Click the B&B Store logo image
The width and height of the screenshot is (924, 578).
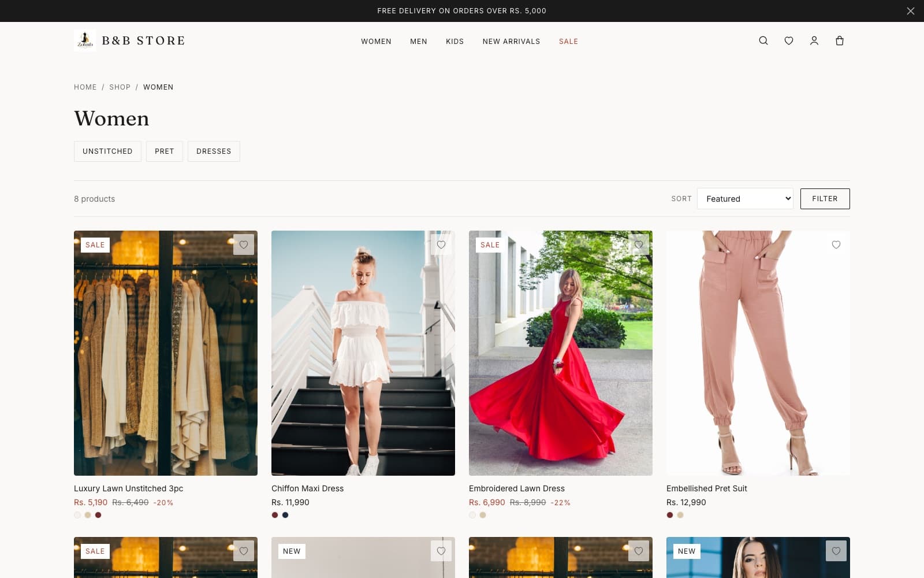tap(85, 40)
